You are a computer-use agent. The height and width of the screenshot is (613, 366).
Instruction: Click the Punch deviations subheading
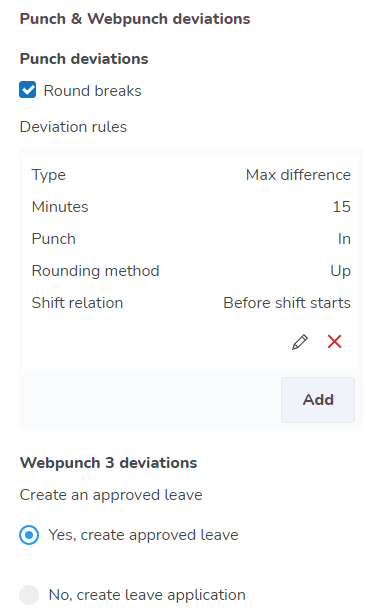click(84, 59)
